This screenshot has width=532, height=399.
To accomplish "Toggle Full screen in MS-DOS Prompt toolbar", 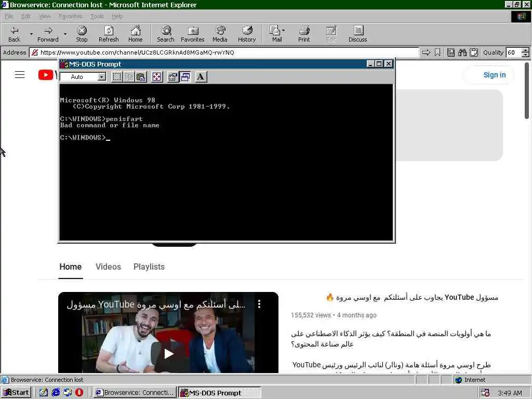I will (x=157, y=77).
